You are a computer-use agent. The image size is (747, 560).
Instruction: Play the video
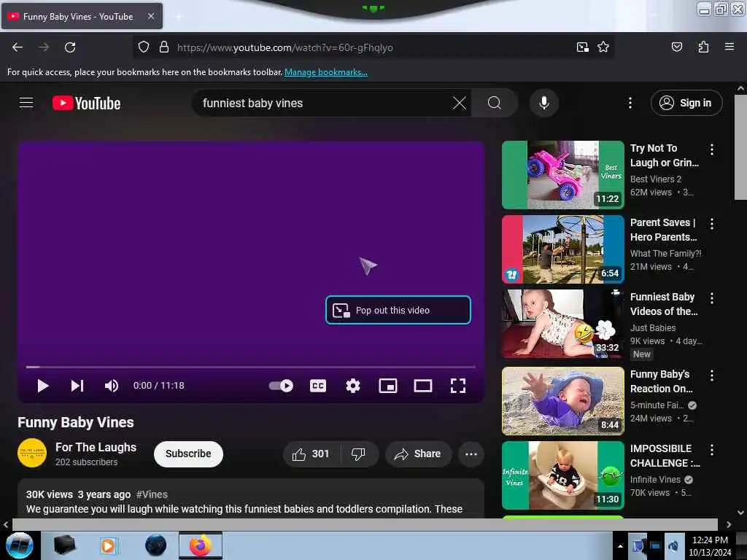pos(42,386)
